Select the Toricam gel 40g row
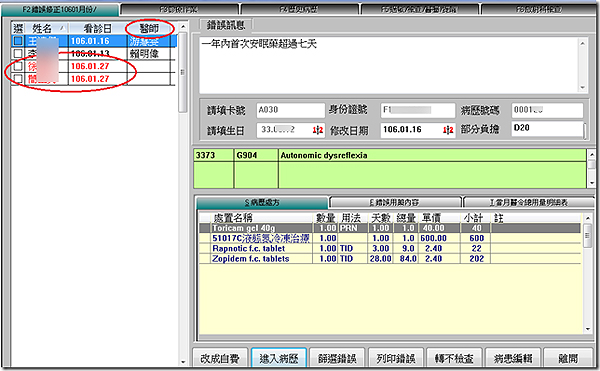Viewport: 600px width, 371px height. click(390, 228)
